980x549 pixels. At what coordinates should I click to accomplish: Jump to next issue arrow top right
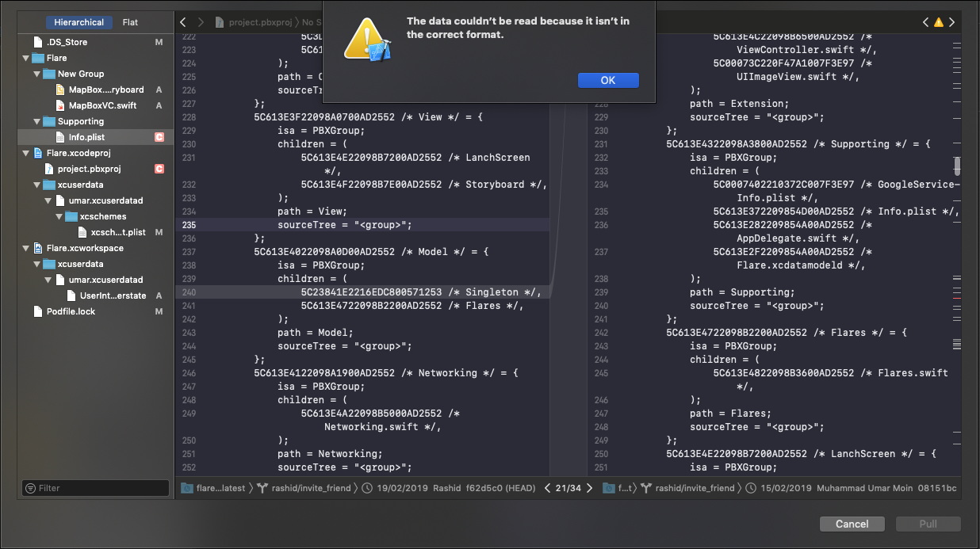[952, 22]
